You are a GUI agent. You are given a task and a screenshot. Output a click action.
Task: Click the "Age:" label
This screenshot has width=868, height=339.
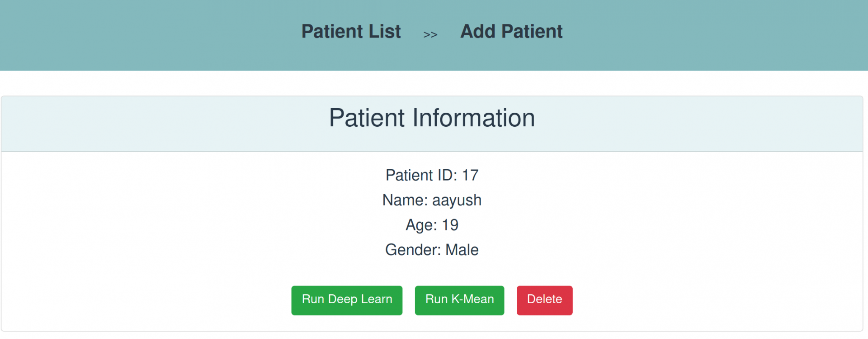coord(421,225)
